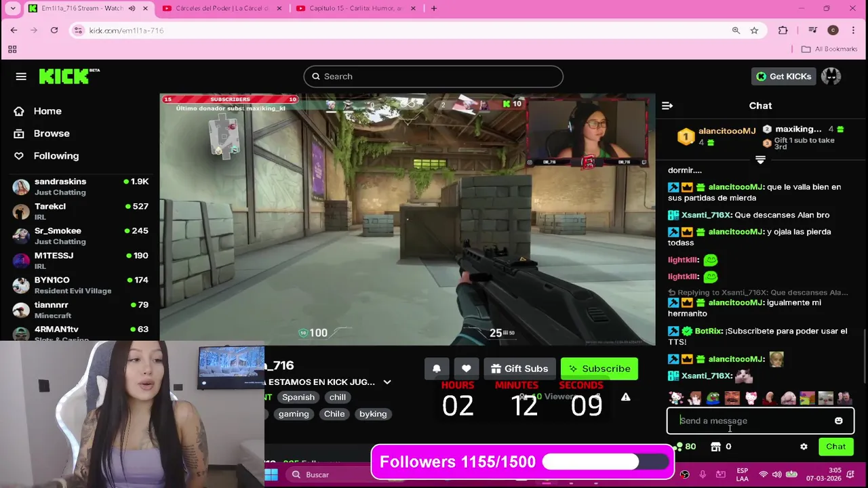Open All Bookmarks folder

coord(829,49)
